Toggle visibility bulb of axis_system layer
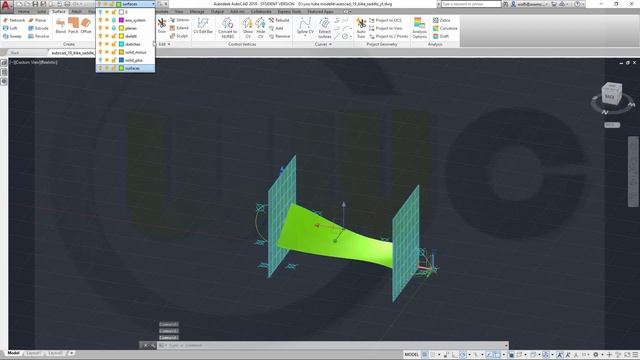This screenshot has width=640, height=360. [100, 20]
